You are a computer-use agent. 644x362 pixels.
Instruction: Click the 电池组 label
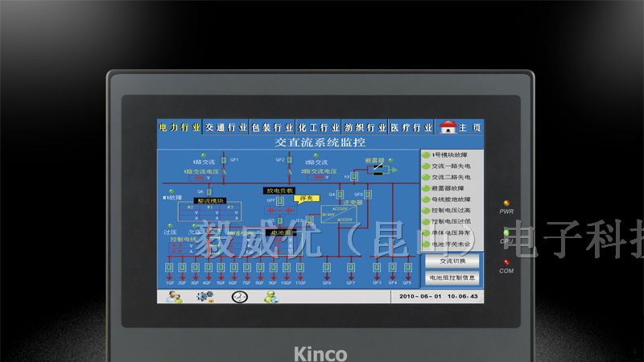(281, 232)
